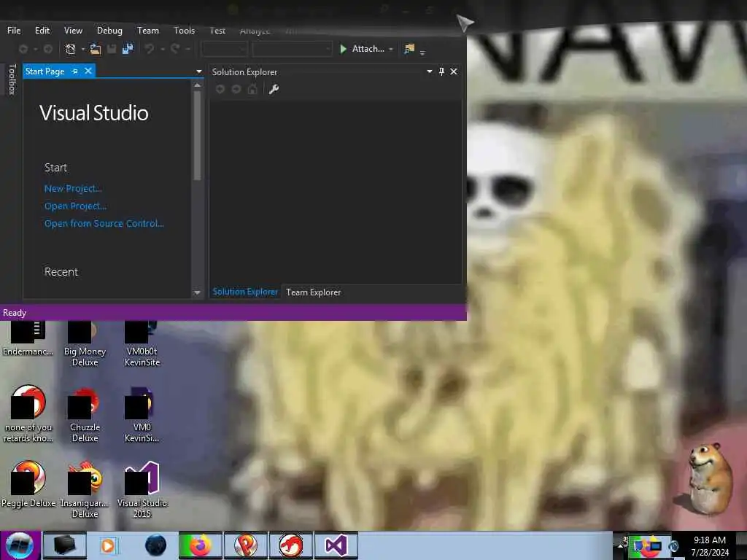Open the Debug menu
The width and height of the screenshot is (747, 560).
pyautogui.click(x=109, y=31)
